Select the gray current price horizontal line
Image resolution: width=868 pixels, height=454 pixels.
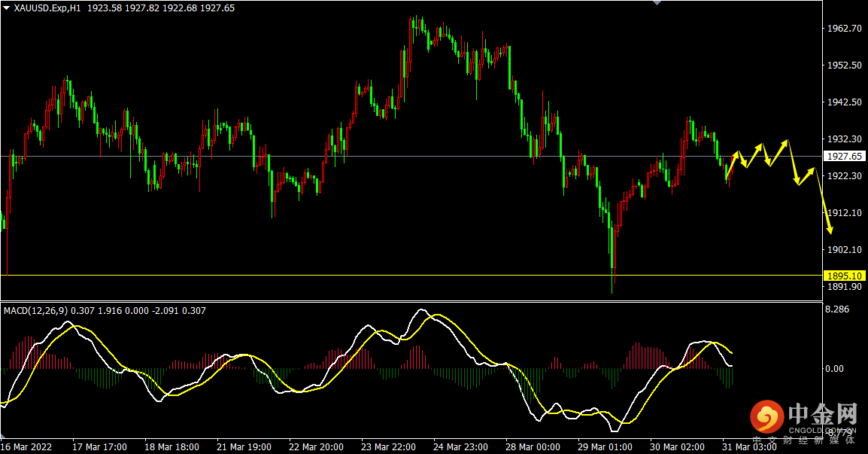tap(411, 157)
